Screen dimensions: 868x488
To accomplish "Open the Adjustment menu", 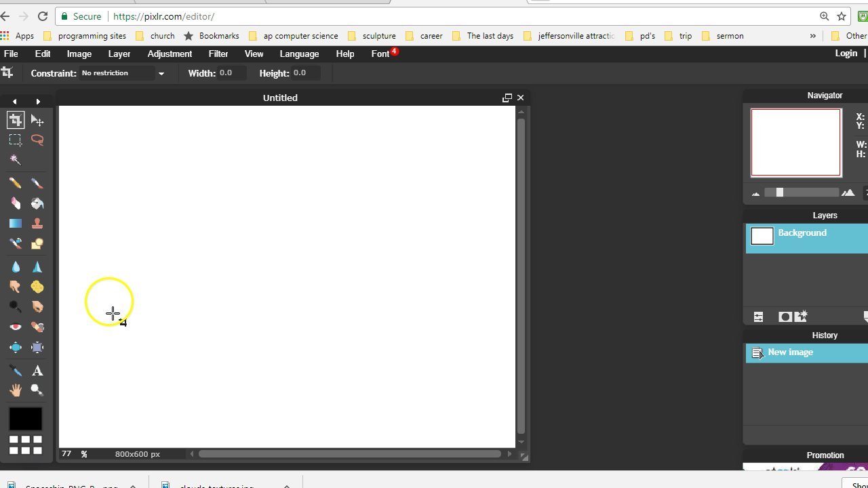I will (170, 54).
